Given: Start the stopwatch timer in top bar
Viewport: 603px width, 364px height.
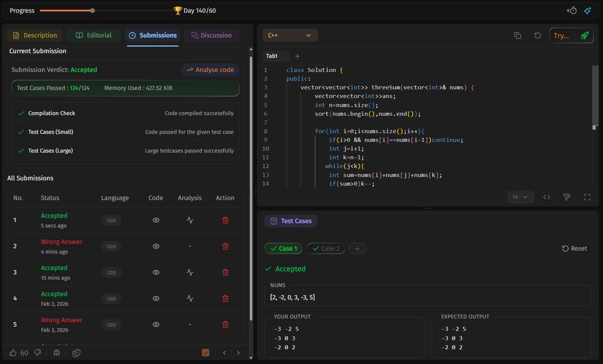Looking at the screenshot, I should tap(572, 10).
